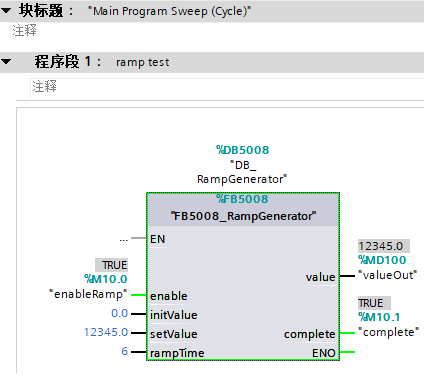The height and width of the screenshot is (385, 424).
Task: Click the value output pin label
Action: click(x=320, y=277)
